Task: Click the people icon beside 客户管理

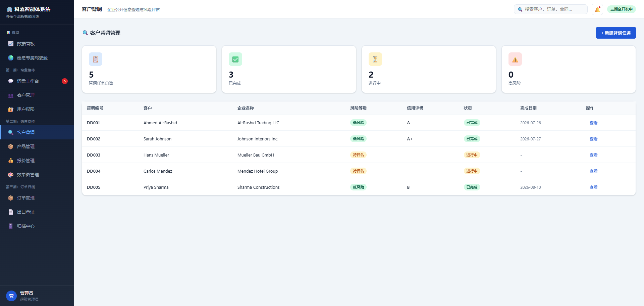Action: tap(11, 95)
